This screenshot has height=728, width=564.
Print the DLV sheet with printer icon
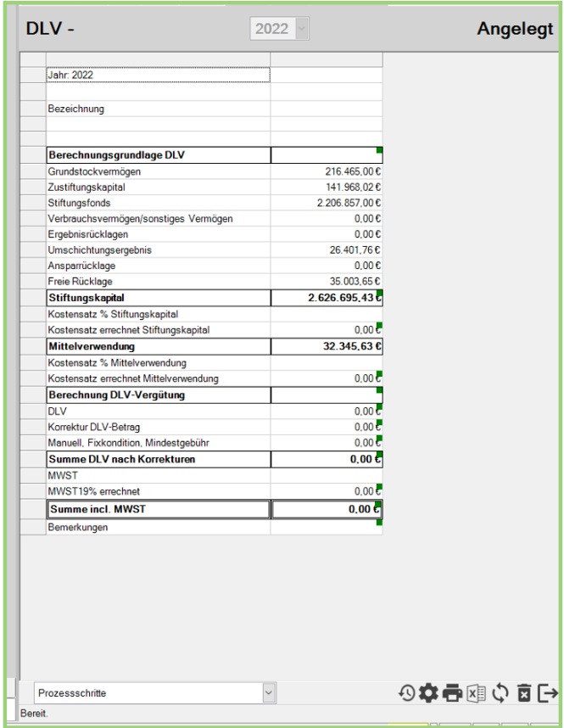[x=453, y=693]
